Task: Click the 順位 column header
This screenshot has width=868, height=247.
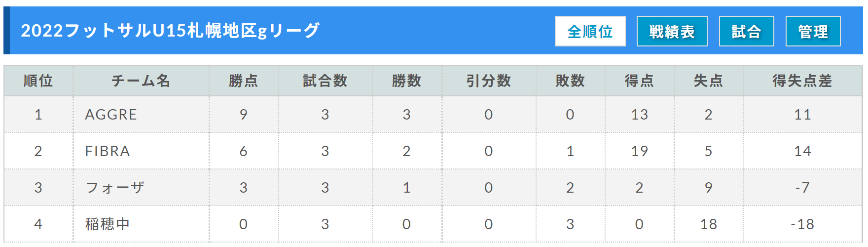Action: (38, 81)
